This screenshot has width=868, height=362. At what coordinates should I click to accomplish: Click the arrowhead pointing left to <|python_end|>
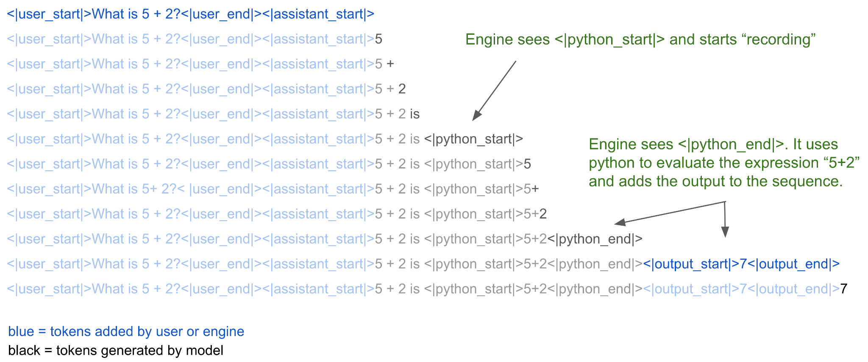620,222
